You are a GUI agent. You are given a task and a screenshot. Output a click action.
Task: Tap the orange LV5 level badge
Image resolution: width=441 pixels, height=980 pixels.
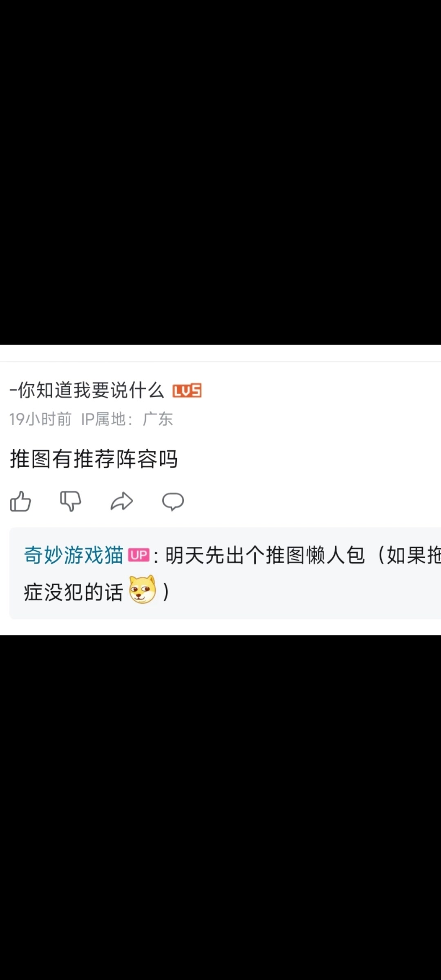(187, 391)
